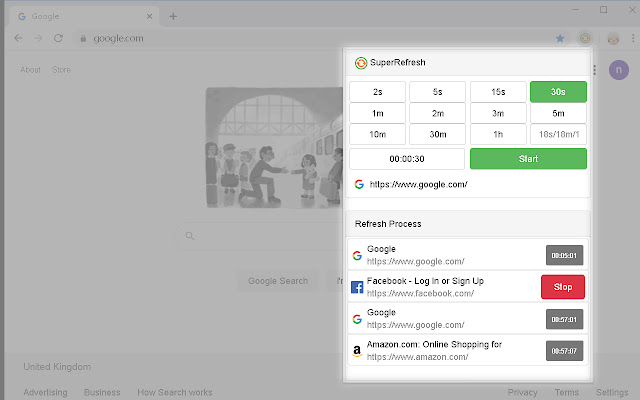Click the 00:00:30 timer field
This screenshot has height=400, width=640.
406,159
